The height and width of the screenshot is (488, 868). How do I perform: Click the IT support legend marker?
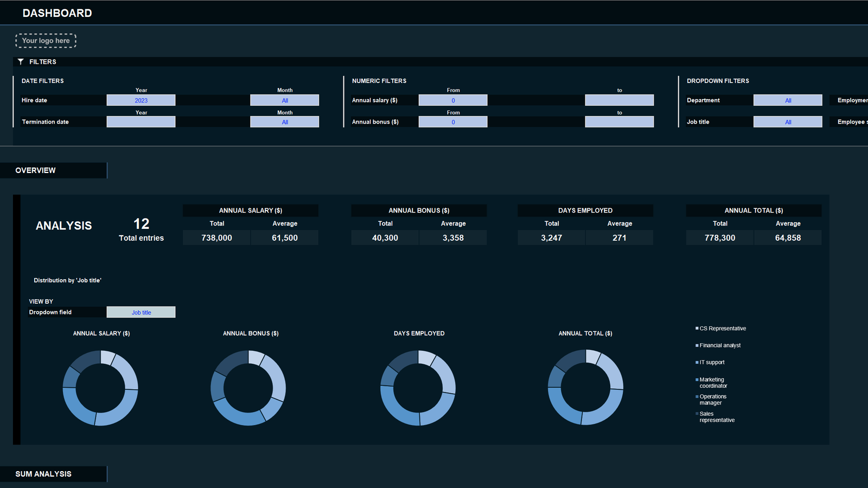click(697, 362)
